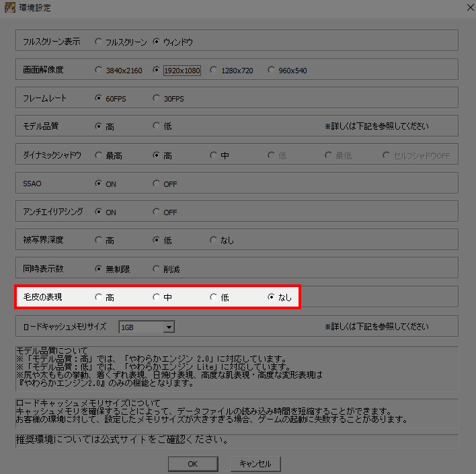Viewport: 476px width, 474px height.
Task: Click the 環境設定 title bar app icon
Action: point(11,8)
